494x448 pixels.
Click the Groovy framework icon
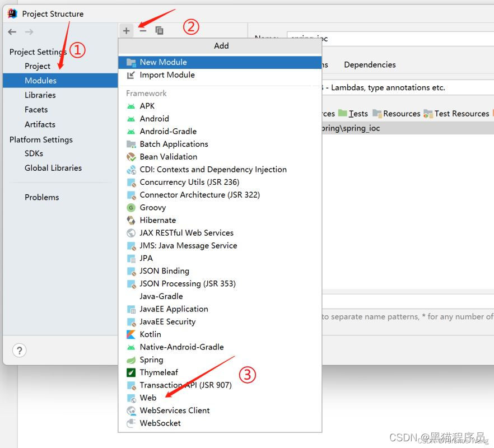[131, 208]
